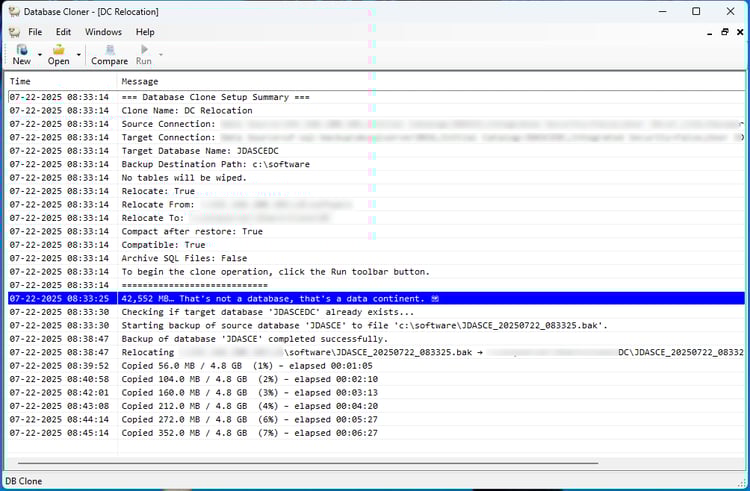Click the app icon in menu bar
Image resolution: width=750 pixels, height=491 pixels.
pos(14,32)
